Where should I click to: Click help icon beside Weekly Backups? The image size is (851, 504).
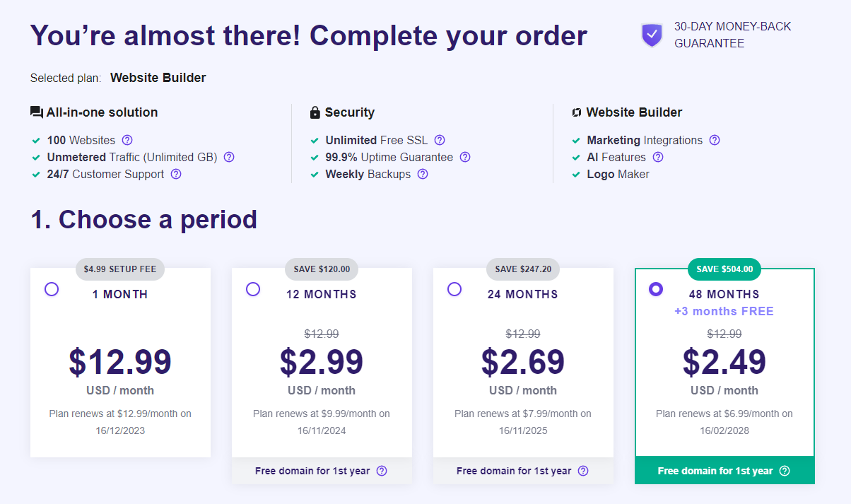pos(423,174)
